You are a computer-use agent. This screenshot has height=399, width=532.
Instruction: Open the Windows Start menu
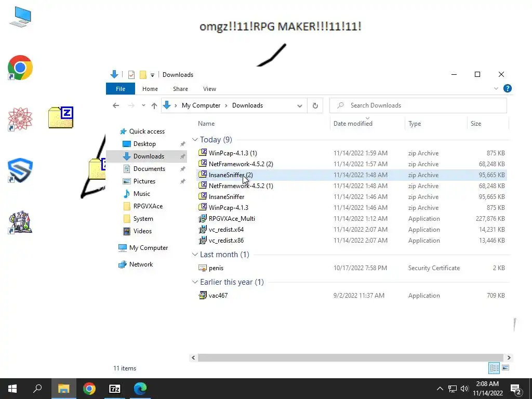coord(12,389)
